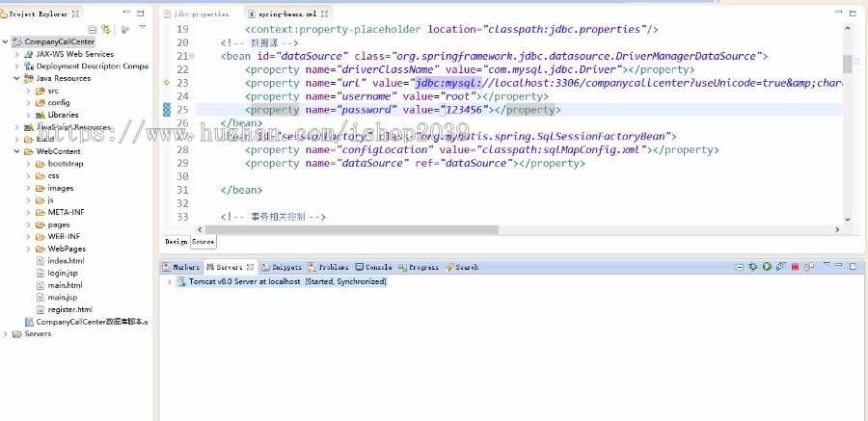Open the Search view tab
868x421 pixels.
point(462,267)
